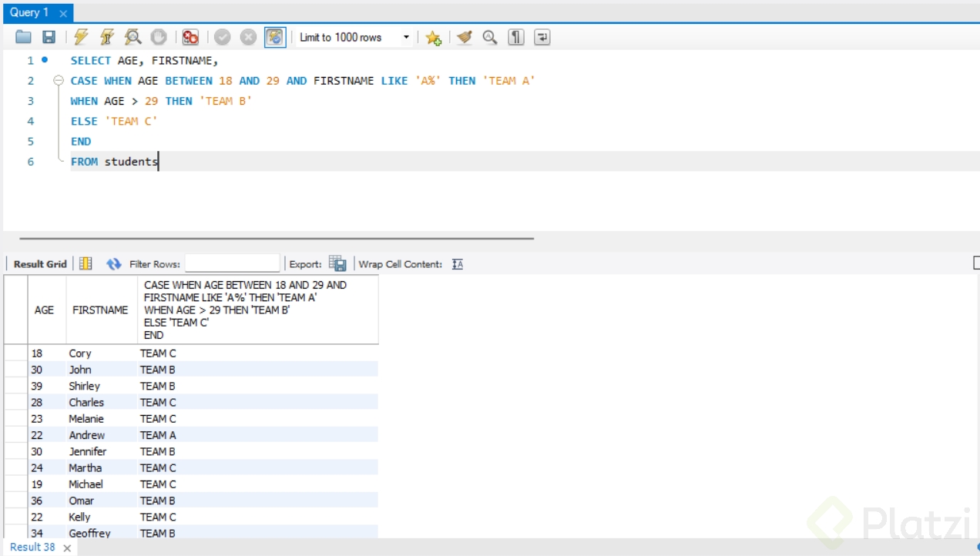This screenshot has height=556, width=980.
Task: Click the age 18 cell in Cory's row
Action: point(47,353)
